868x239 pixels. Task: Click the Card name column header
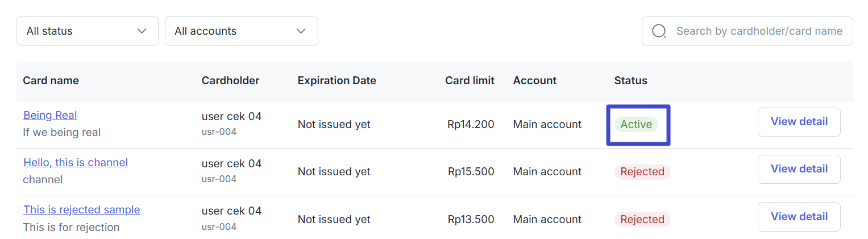pyautogui.click(x=51, y=81)
